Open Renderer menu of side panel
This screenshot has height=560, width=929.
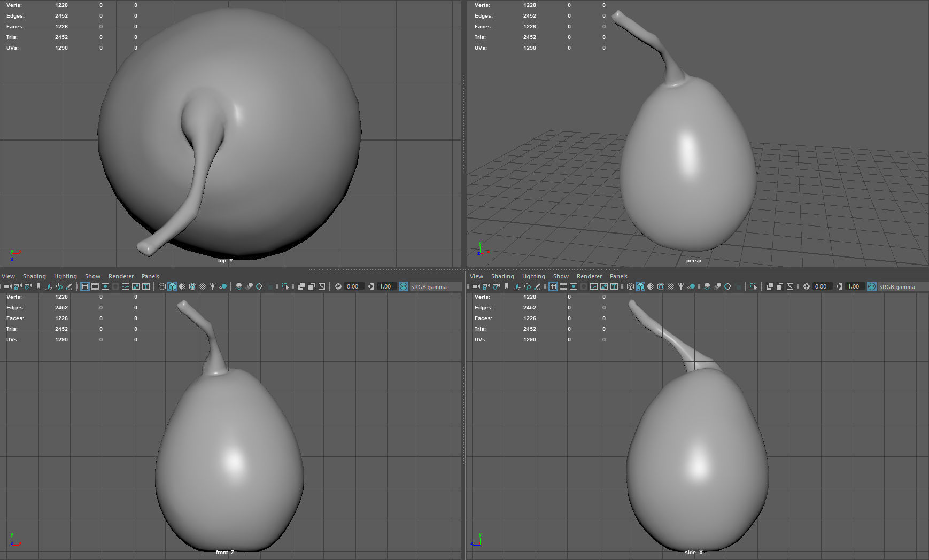[589, 276]
